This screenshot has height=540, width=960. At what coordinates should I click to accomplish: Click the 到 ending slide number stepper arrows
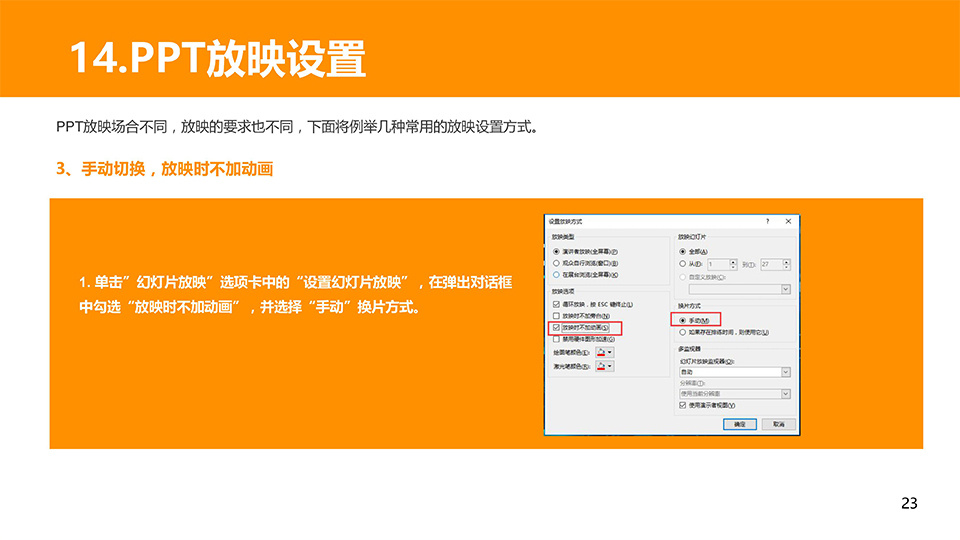click(787, 264)
